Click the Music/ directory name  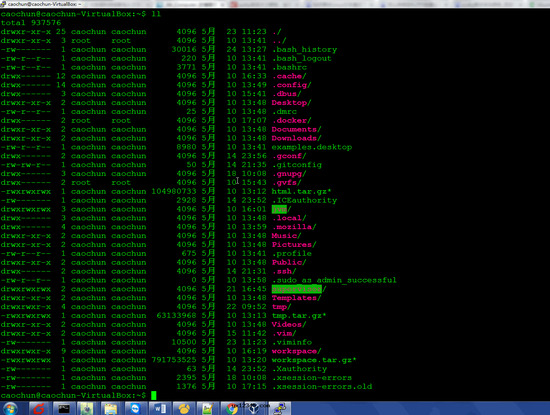(x=287, y=236)
